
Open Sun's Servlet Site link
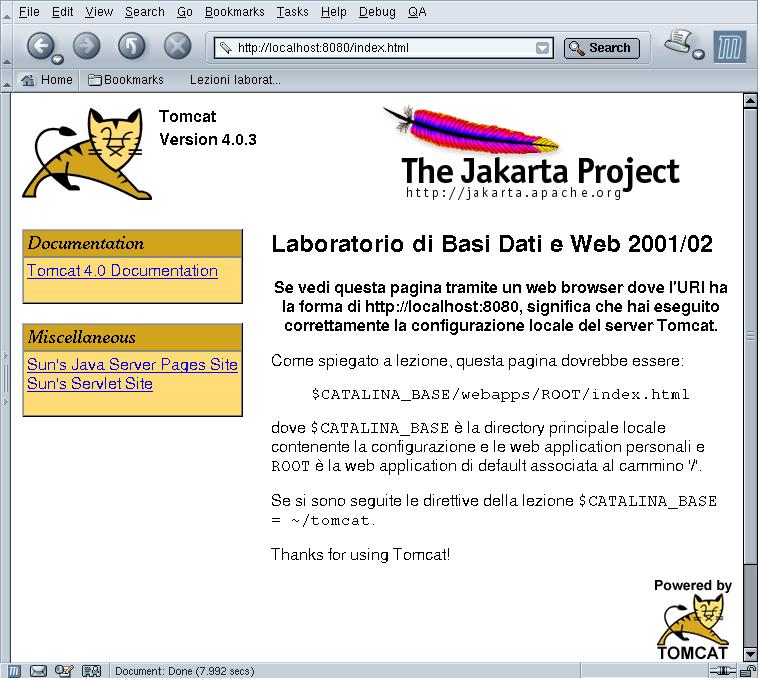[x=90, y=383]
